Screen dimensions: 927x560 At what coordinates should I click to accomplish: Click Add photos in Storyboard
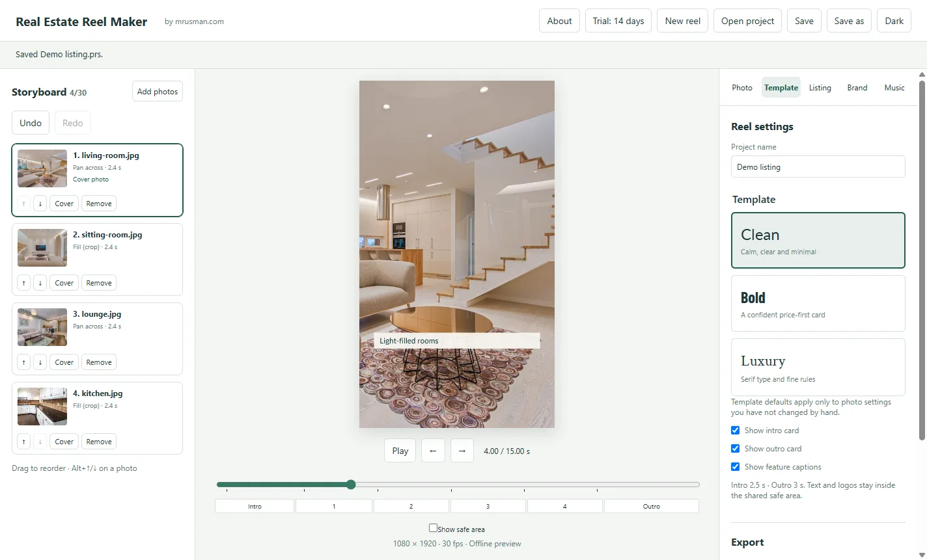(158, 92)
